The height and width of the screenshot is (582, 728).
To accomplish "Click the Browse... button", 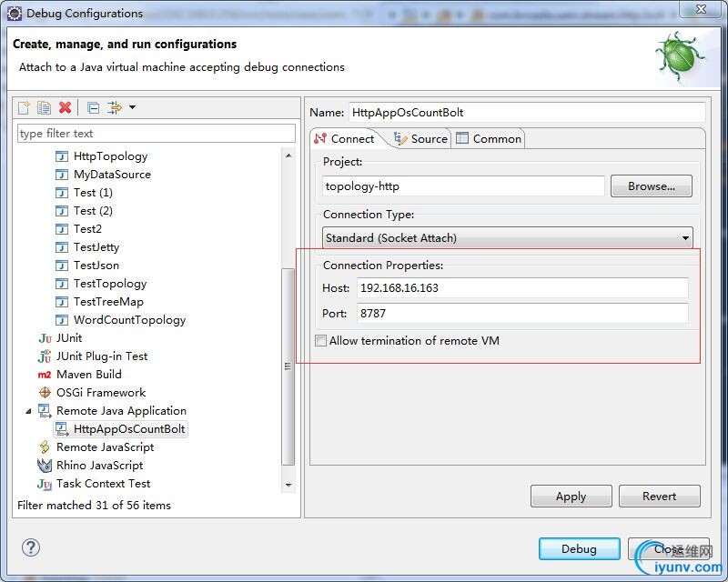I will (x=652, y=186).
